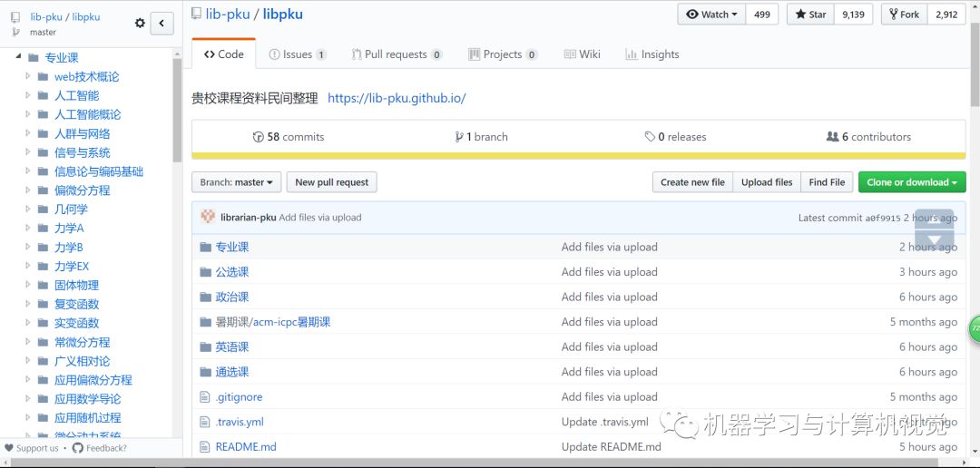View the 2,912 forks count
The height and width of the screenshot is (468, 980).
(x=946, y=15)
